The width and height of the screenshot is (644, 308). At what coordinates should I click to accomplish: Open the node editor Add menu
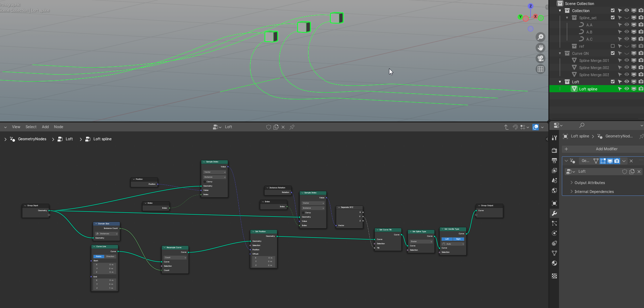click(x=45, y=127)
